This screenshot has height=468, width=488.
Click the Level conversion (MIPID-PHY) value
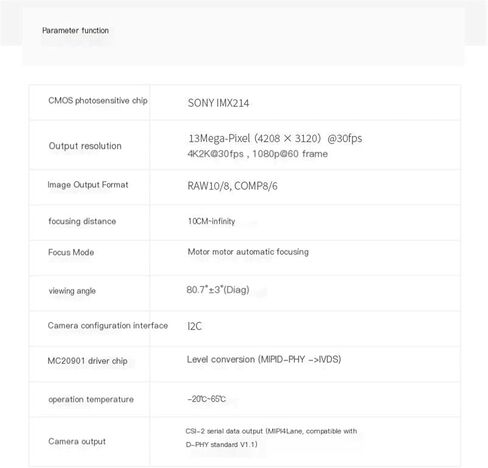point(264,359)
